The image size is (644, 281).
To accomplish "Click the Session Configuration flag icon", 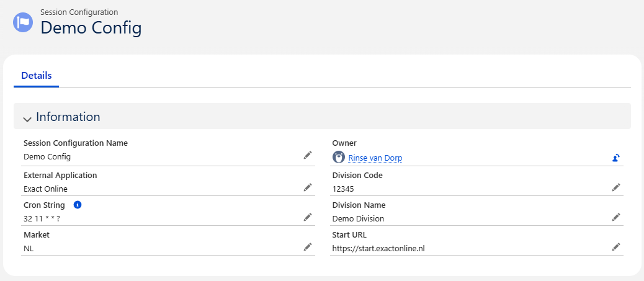I will (x=23, y=22).
